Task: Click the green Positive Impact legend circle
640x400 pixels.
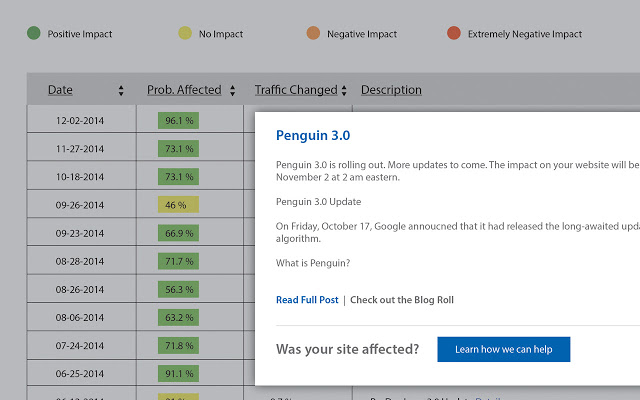Action: (34, 34)
